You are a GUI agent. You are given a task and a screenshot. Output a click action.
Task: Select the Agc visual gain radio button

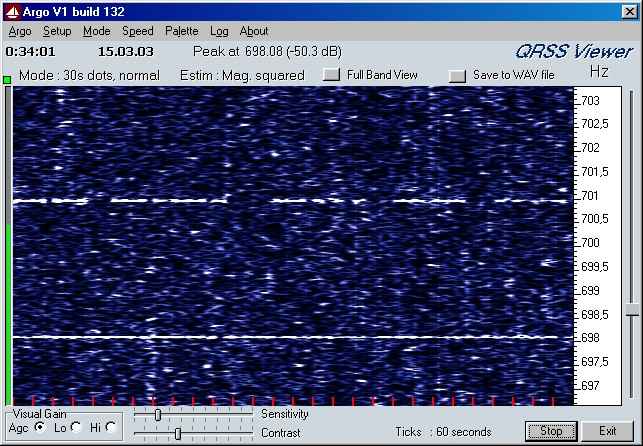tap(40, 428)
